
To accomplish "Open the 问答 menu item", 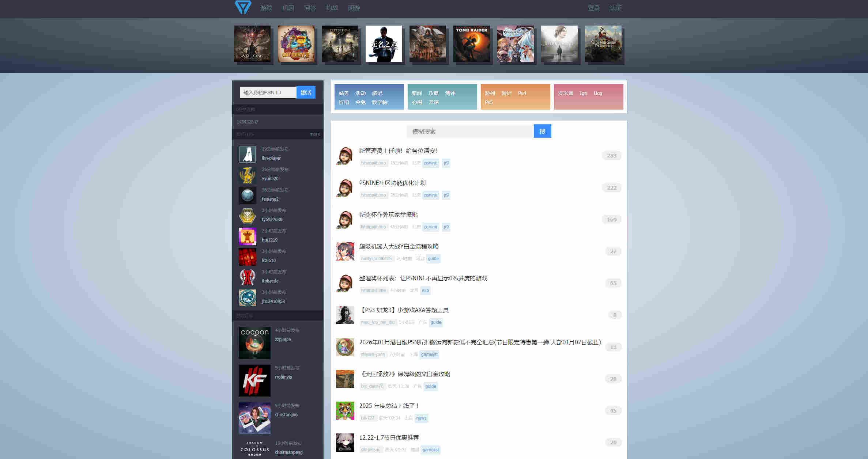I will (310, 8).
